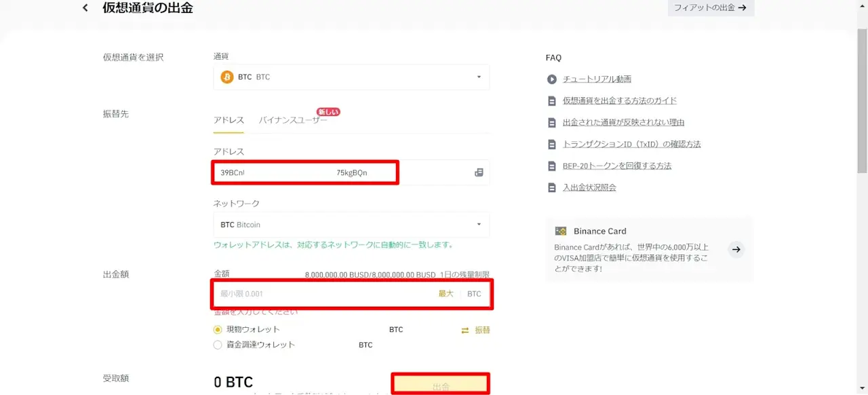Click the 新しい badge on バイナンスユーザー

328,112
